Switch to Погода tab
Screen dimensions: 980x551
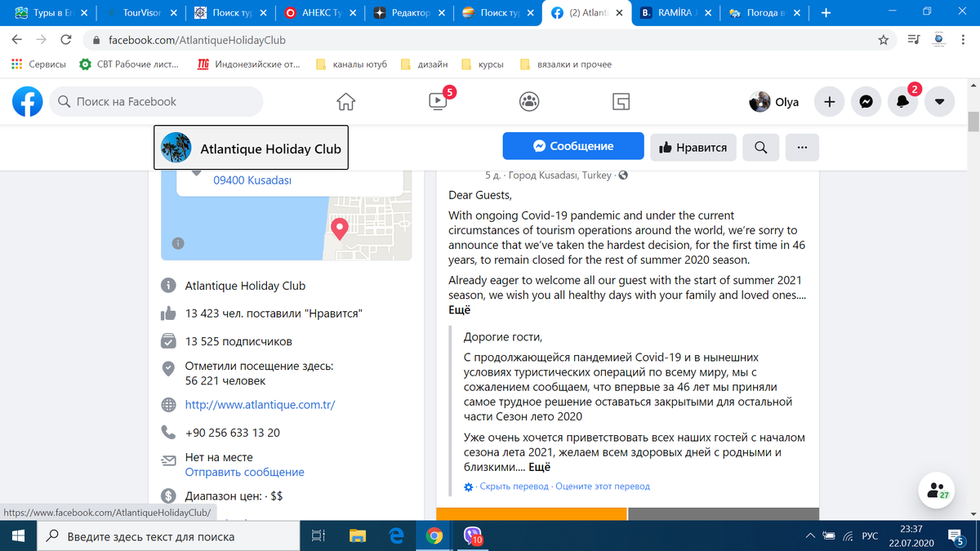pyautogui.click(x=764, y=13)
